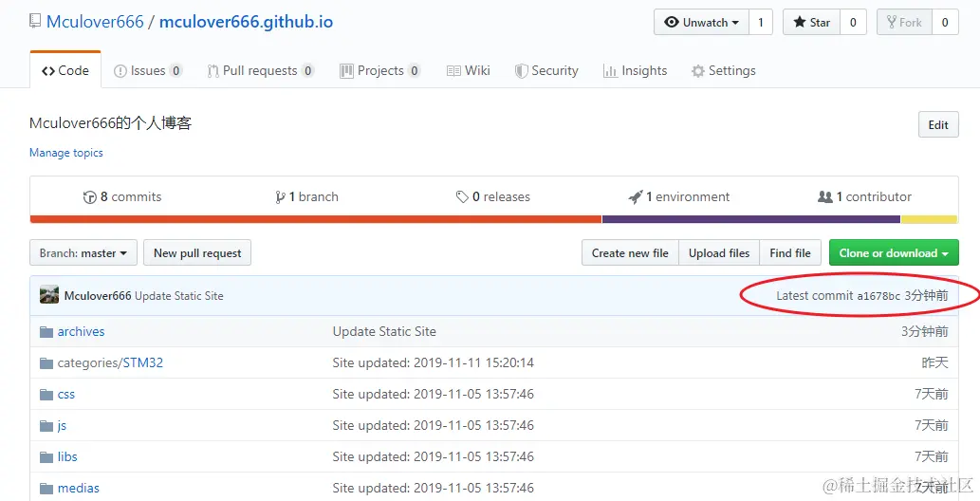Screen dimensions: 980x501
Task: Click the archives folder icon
Action: click(46, 331)
